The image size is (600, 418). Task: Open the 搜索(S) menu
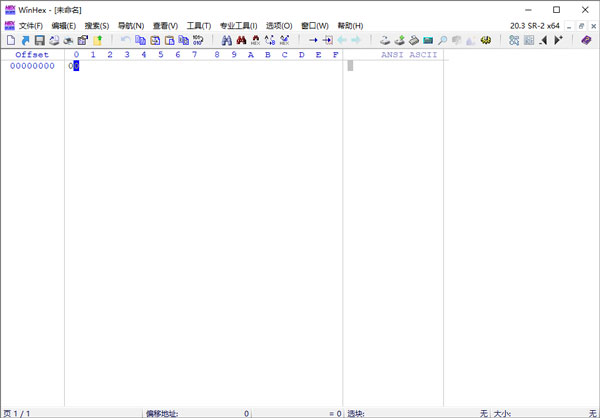(97, 26)
